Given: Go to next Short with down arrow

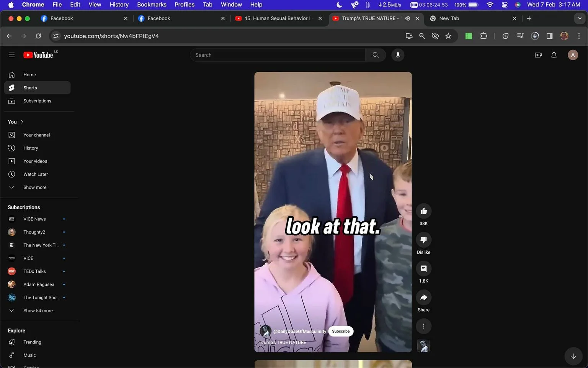Looking at the screenshot, I should pos(573,356).
